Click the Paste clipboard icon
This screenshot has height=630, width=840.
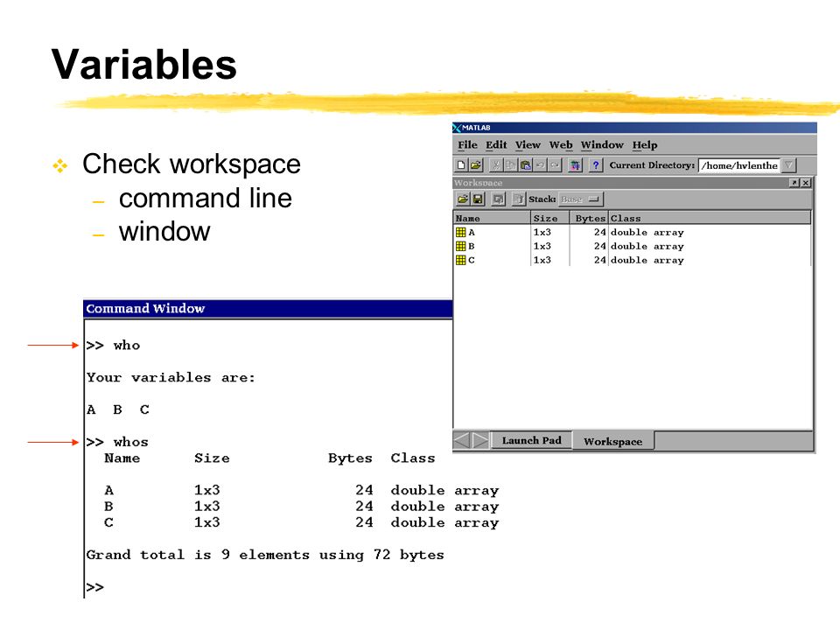[x=526, y=165]
